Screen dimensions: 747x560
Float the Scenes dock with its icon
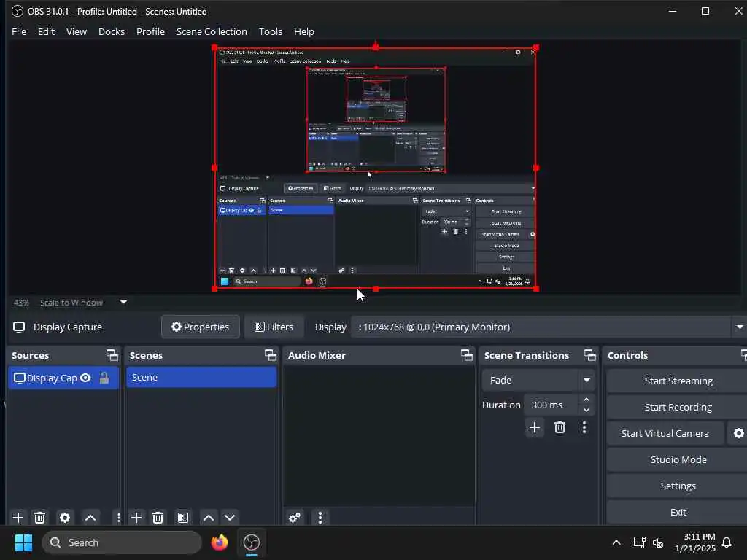click(271, 355)
